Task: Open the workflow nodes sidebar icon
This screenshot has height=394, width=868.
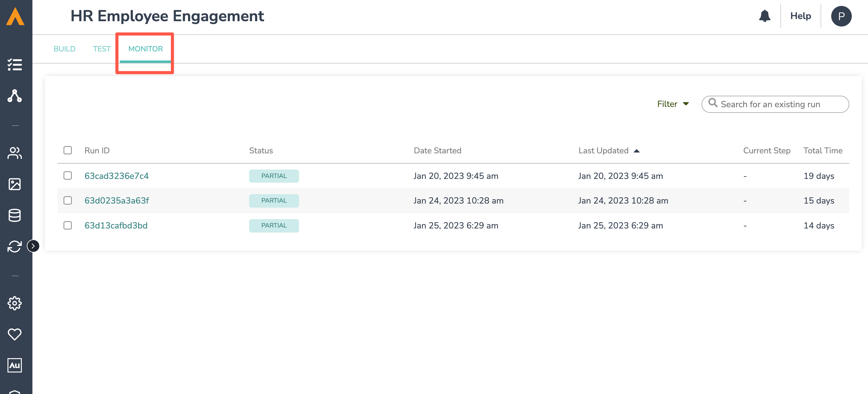Action: point(15,96)
